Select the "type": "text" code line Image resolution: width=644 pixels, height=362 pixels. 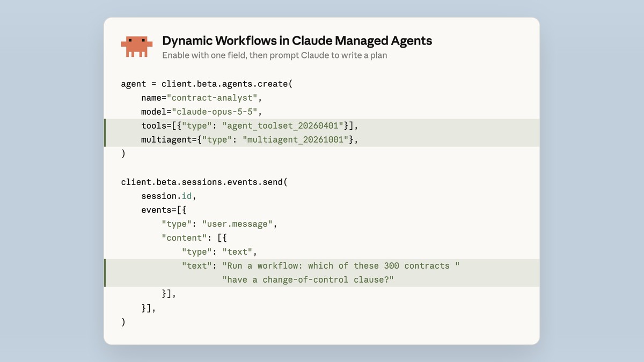coord(219,252)
